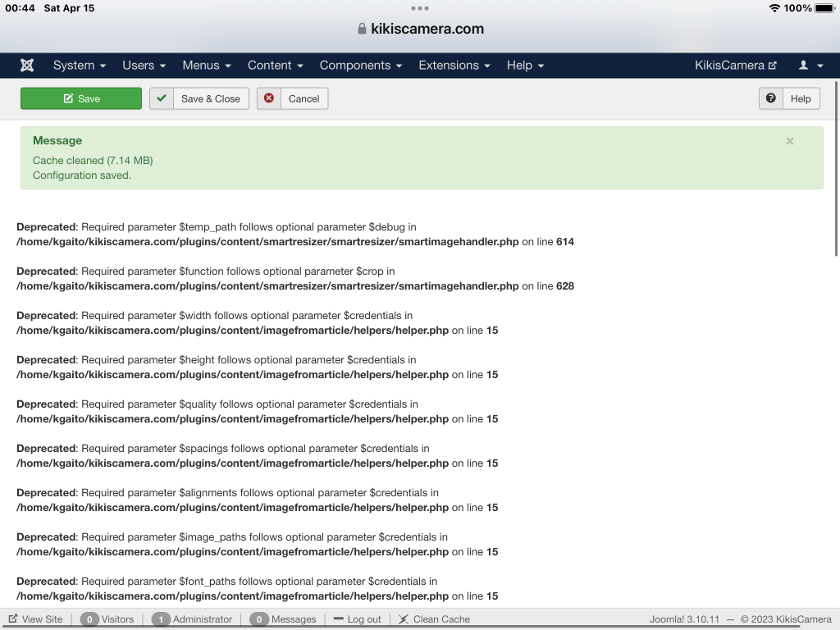
Task: Tap the padlock icon in the address bar
Action: (362, 29)
